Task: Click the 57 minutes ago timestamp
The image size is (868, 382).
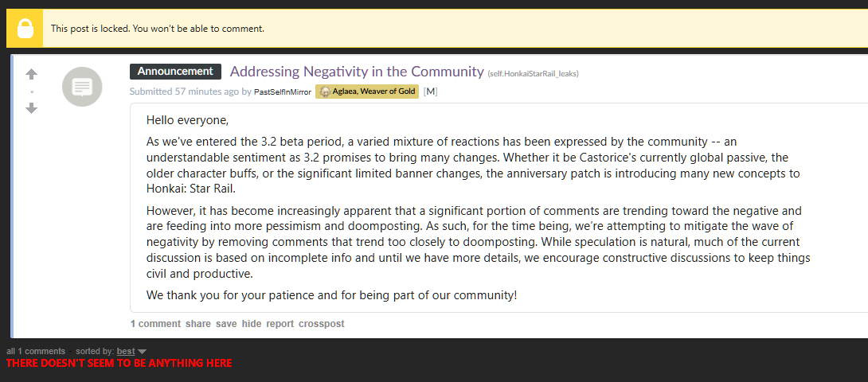Action: coord(207,92)
